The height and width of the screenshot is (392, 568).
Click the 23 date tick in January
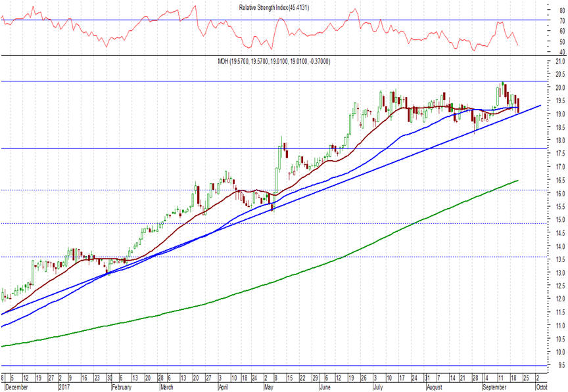click(97, 378)
